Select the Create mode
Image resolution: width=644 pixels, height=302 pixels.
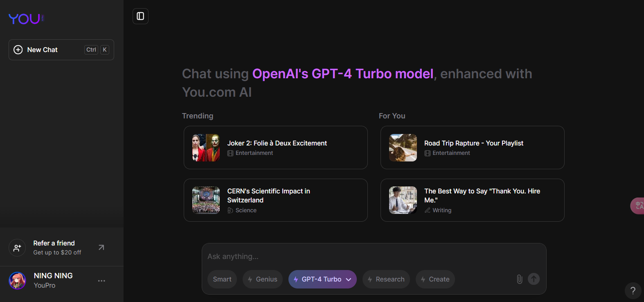click(435, 279)
